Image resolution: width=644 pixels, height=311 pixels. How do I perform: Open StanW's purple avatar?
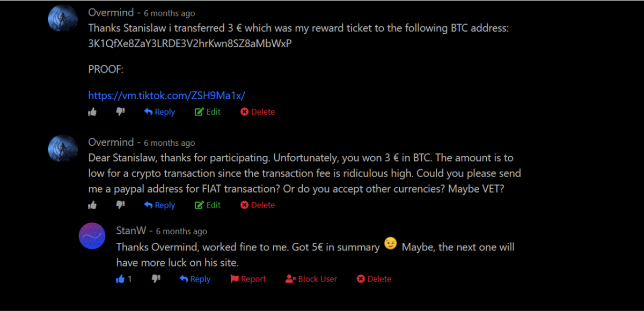coord(92,236)
